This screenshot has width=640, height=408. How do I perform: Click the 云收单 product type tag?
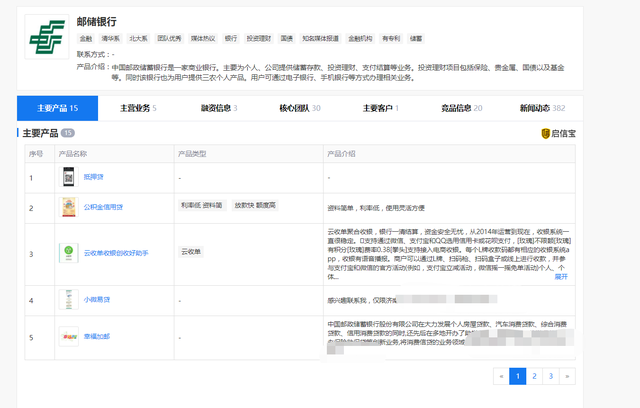191,252
